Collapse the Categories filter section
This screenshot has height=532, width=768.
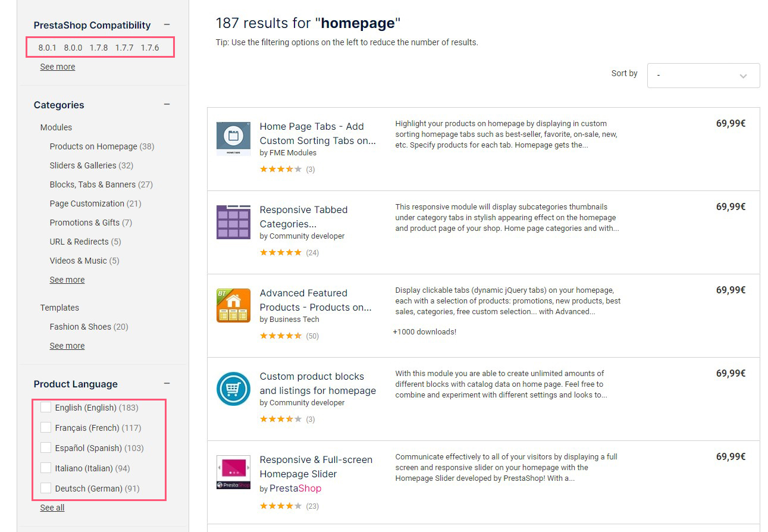[x=167, y=105]
